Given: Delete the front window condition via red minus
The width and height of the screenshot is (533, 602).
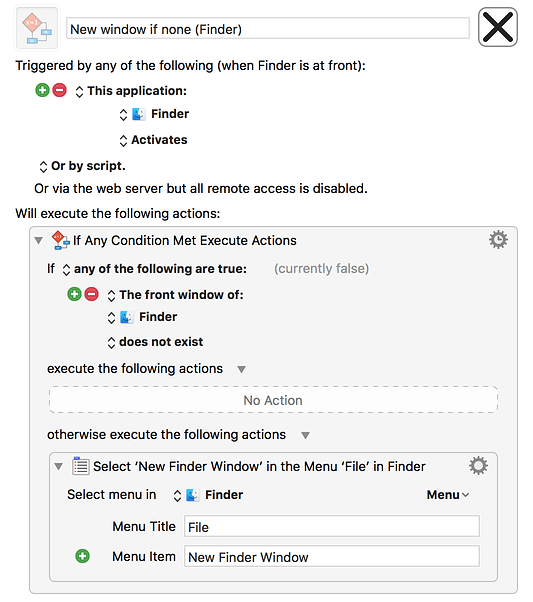Looking at the screenshot, I should pos(91,294).
